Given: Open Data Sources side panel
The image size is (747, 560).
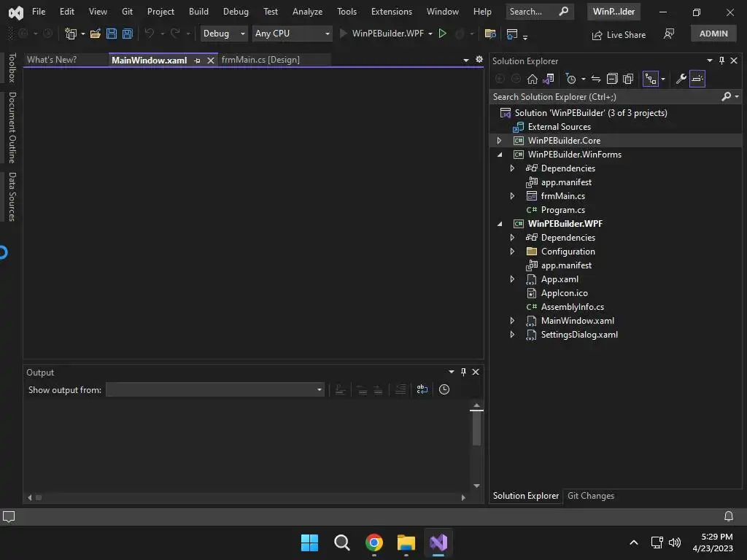Looking at the screenshot, I should (x=12, y=197).
